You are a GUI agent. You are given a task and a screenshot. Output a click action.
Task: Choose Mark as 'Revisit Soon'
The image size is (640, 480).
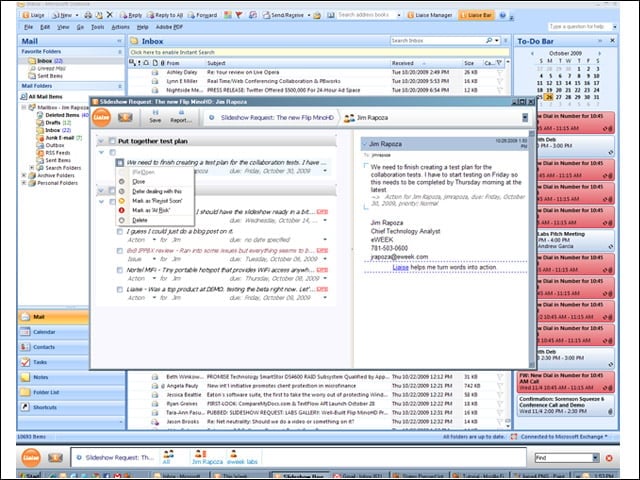click(157, 201)
